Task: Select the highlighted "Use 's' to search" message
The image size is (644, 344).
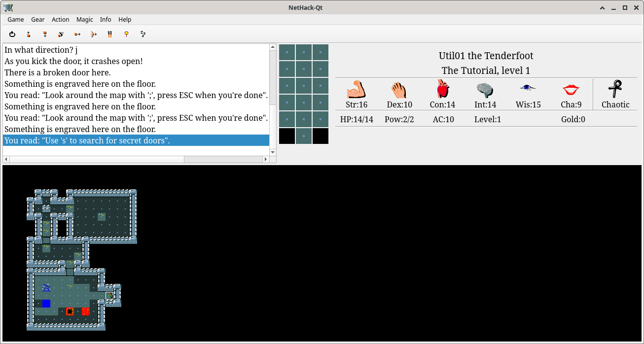Action: click(136, 140)
